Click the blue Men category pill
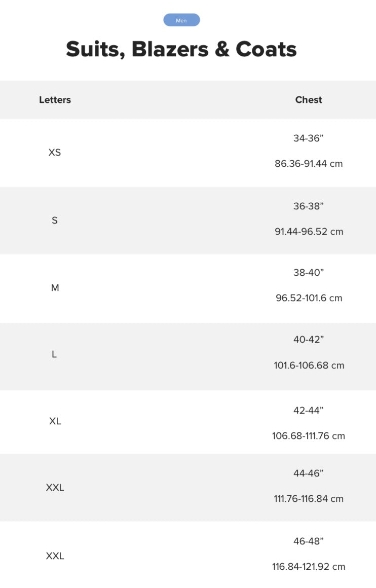 (181, 20)
